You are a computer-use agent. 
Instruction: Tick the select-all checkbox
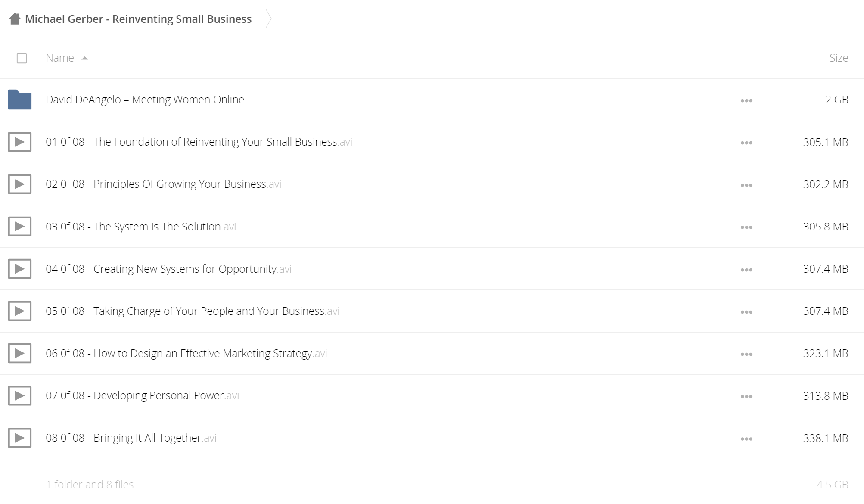pos(22,58)
